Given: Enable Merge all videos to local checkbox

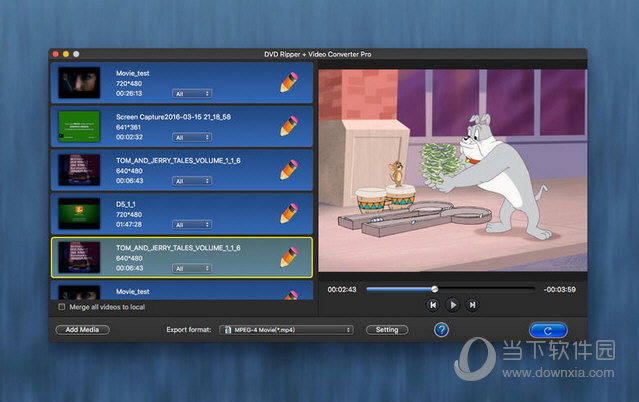Looking at the screenshot, I should coord(62,307).
